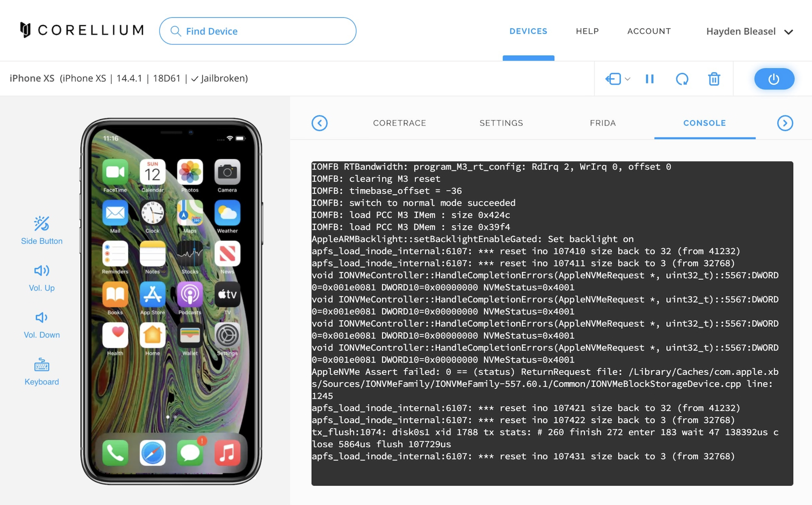Click the Vol. Up button

[41, 278]
